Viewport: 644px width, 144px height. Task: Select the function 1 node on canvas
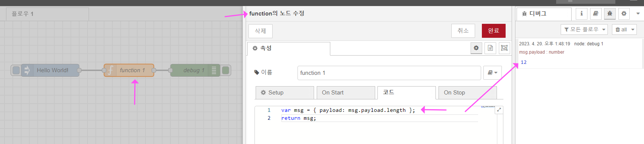coord(129,70)
